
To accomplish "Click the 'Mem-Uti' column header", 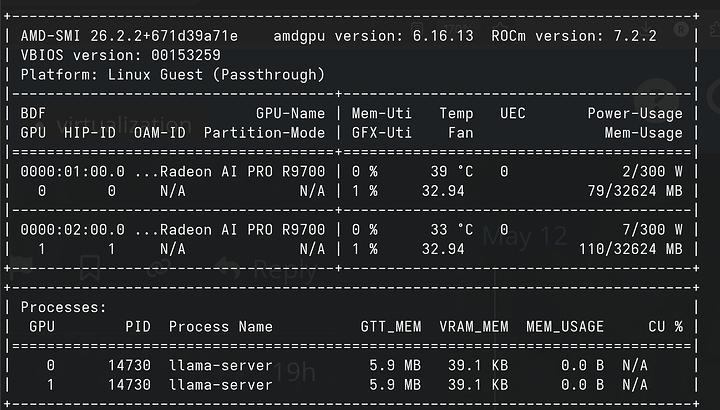I will 382,113.
